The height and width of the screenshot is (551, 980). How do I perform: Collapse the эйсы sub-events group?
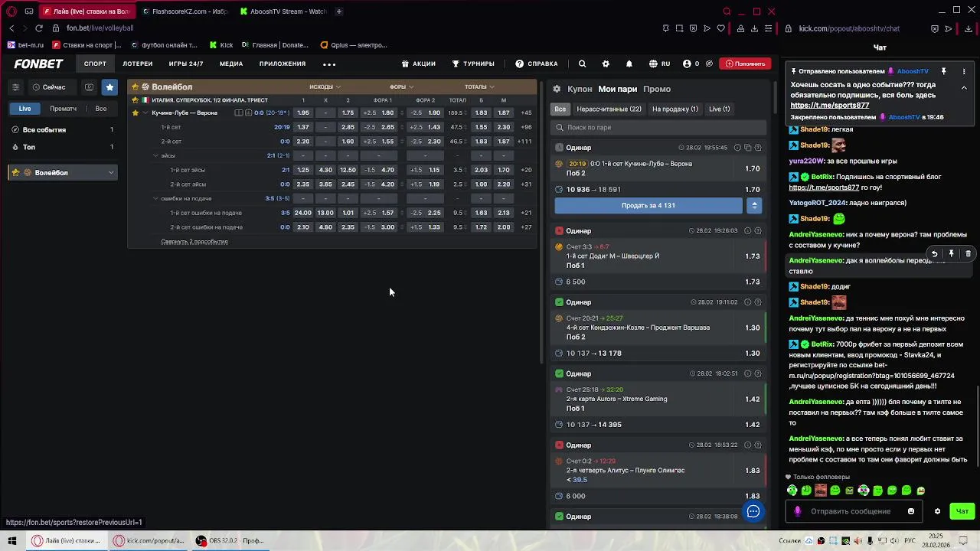tap(155, 156)
